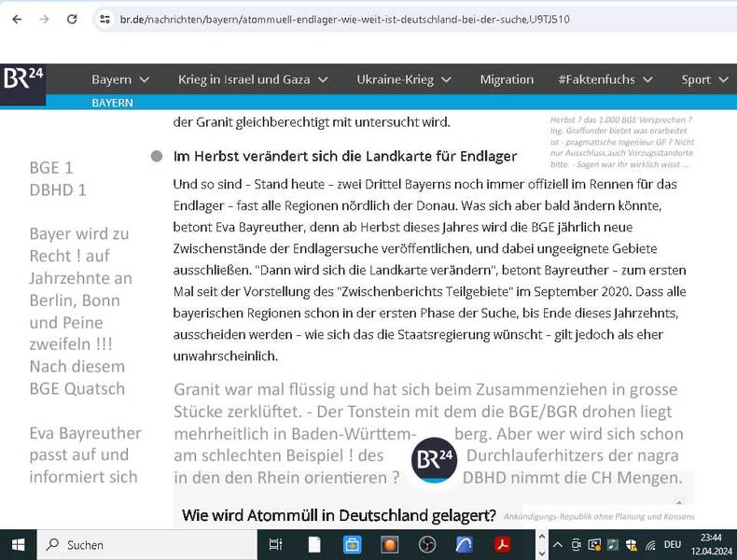Image resolution: width=737 pixels, height=560 pixels.
Task: Show hidden system tray icons
Action: [557, 544]
